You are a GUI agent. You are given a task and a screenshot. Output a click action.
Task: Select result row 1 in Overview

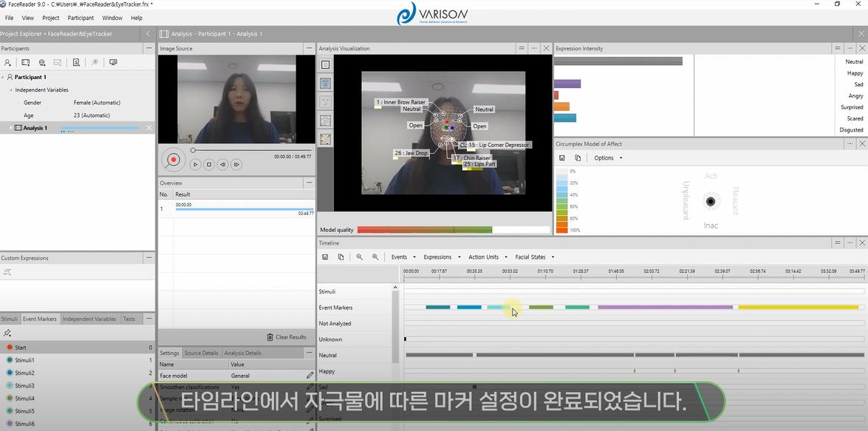point(236,209)
